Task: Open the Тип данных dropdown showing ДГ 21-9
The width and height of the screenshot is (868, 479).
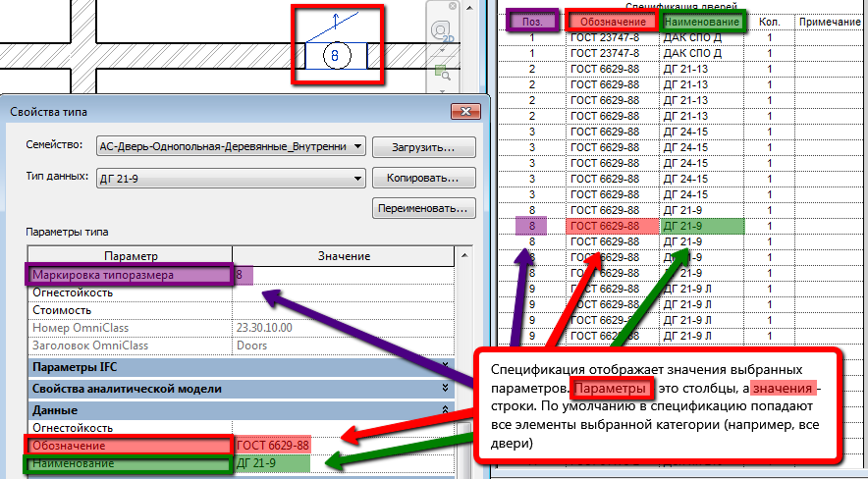Action: coord(231,179)
